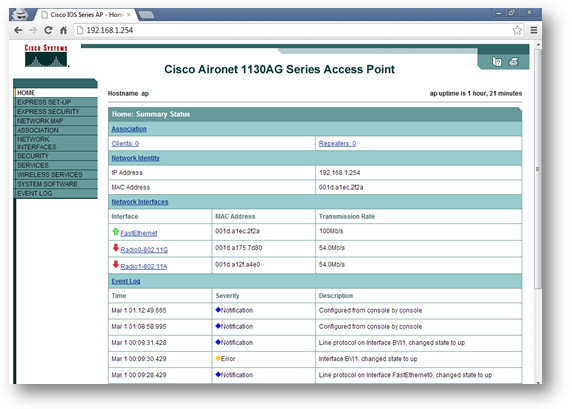This screenshot has height=409, width=572.
Task: Click the Transmission Rate column header
Action: coord(347,216)
